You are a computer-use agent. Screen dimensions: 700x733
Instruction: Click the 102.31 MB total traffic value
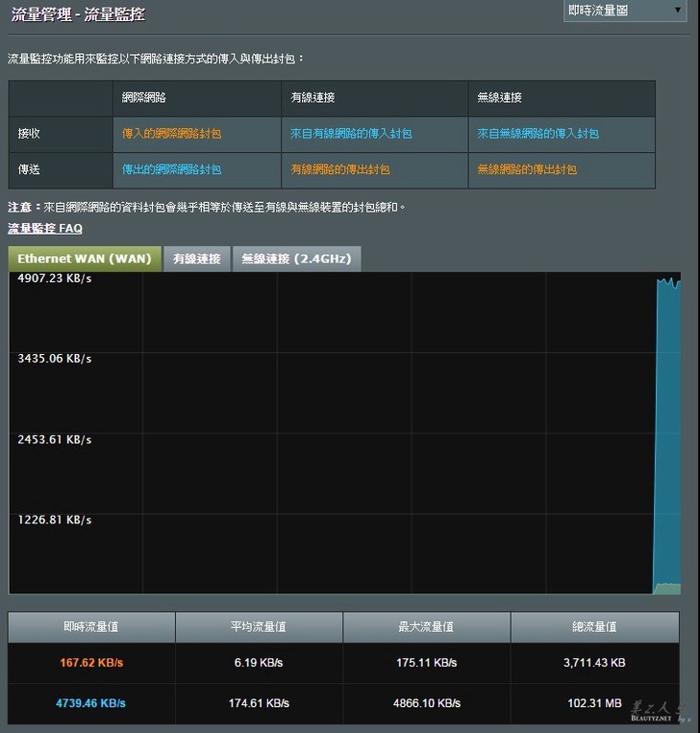[x=596, y=703]
